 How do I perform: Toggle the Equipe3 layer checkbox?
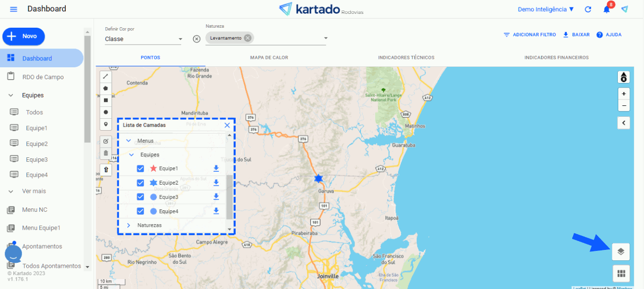click(141, 197)
